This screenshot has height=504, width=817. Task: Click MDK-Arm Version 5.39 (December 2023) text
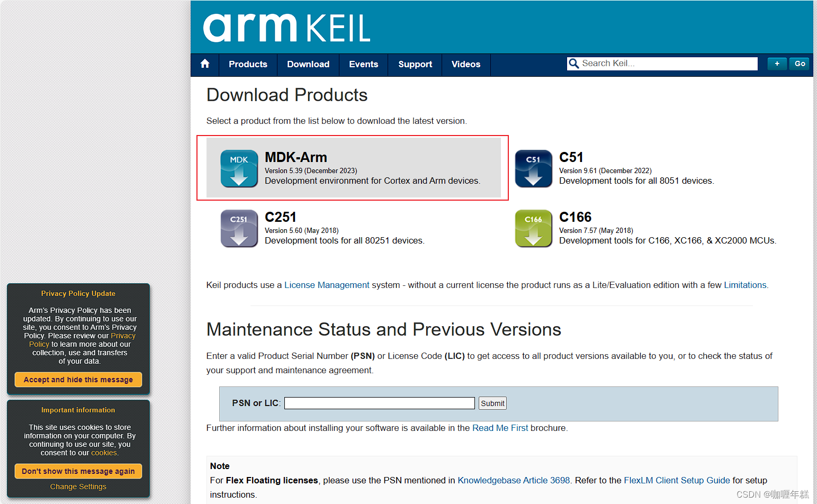point(311,170)
